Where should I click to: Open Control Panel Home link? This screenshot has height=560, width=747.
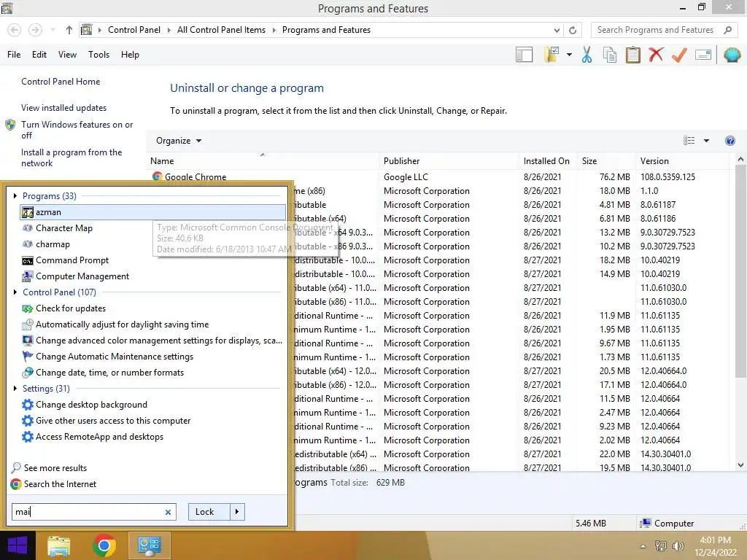click(61, 82)
